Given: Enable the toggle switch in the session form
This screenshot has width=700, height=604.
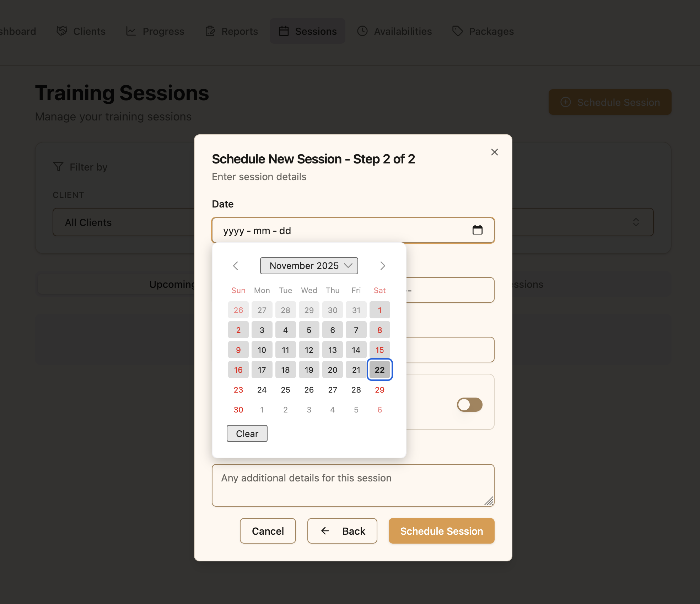Looking at the screenshot, I should coord(470,405).
